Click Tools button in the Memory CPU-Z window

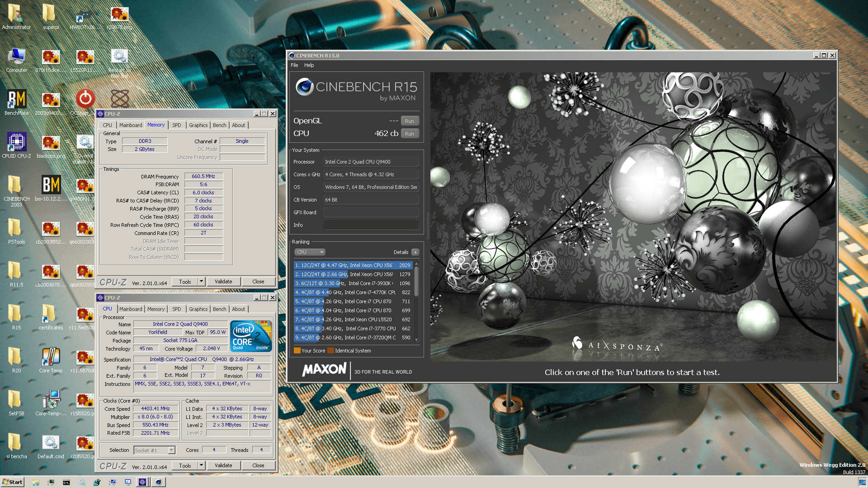[x=185, y=281]
